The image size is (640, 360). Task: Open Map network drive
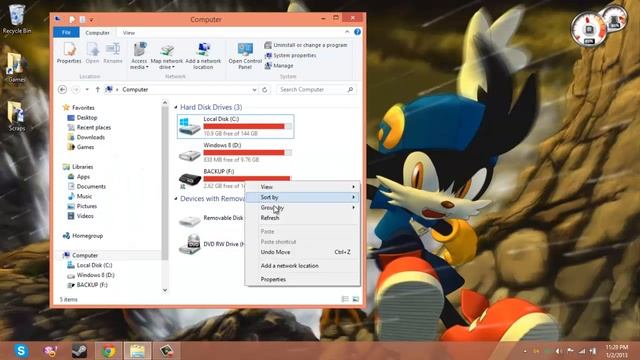point(167,56)
